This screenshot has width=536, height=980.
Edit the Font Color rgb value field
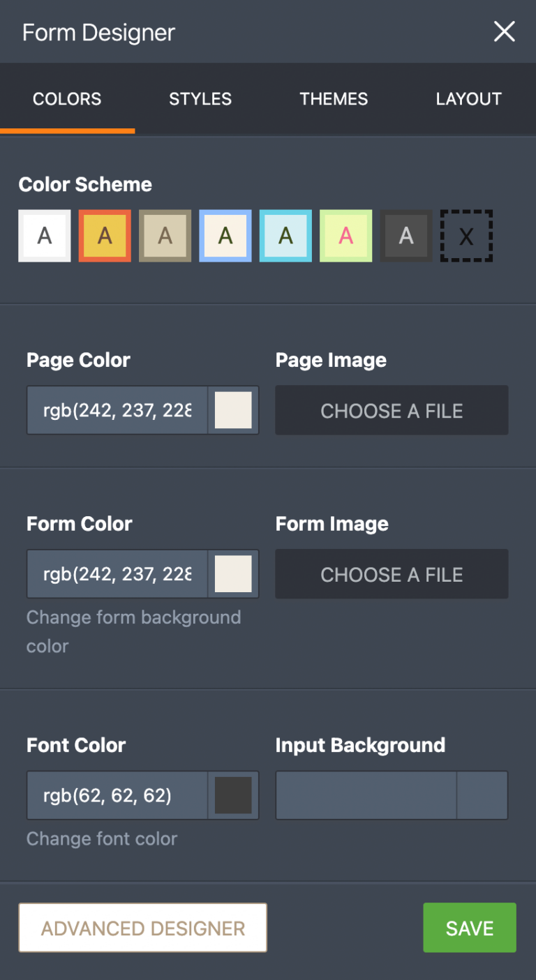tap(117, 795)
